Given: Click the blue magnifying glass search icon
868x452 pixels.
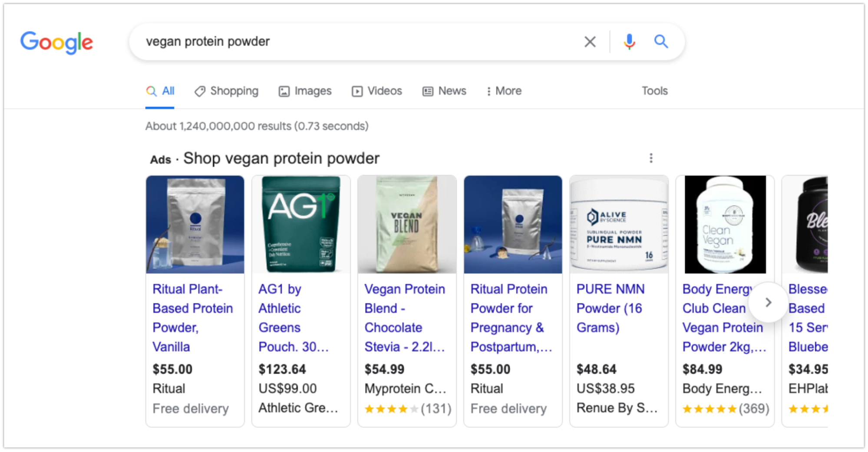Looking at the screenshot, I should click(x=660, y=42).
